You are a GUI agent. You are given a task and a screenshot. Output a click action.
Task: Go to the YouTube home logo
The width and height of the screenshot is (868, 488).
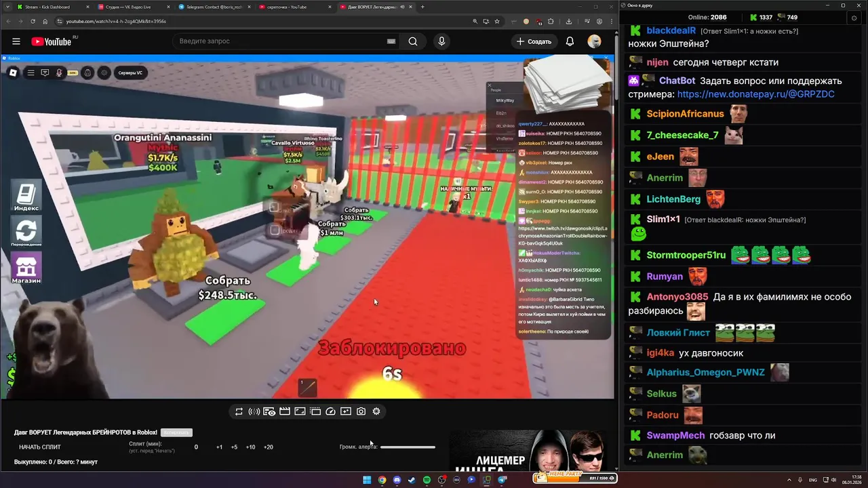51,41
